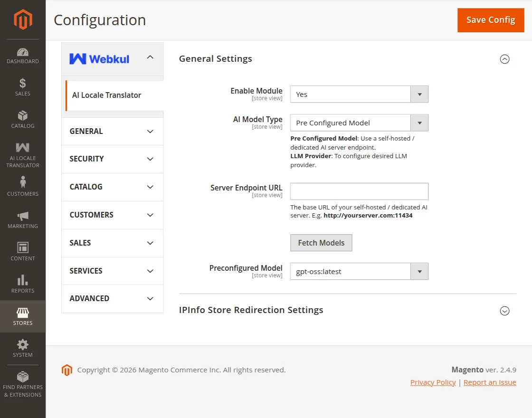The width and height of the screenshot is (532, 418).
Task: Expand IPInfo Store Redirection Settings arrow
Action: click(x=504, y=311)
